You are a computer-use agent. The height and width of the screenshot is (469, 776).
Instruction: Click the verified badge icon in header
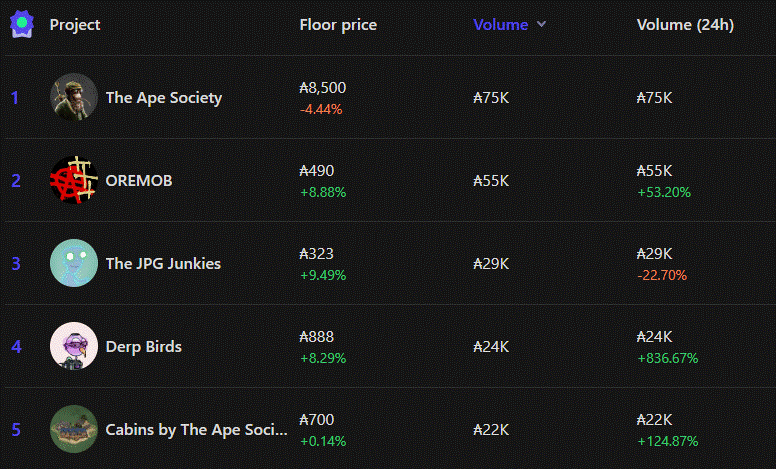point(22,24)
